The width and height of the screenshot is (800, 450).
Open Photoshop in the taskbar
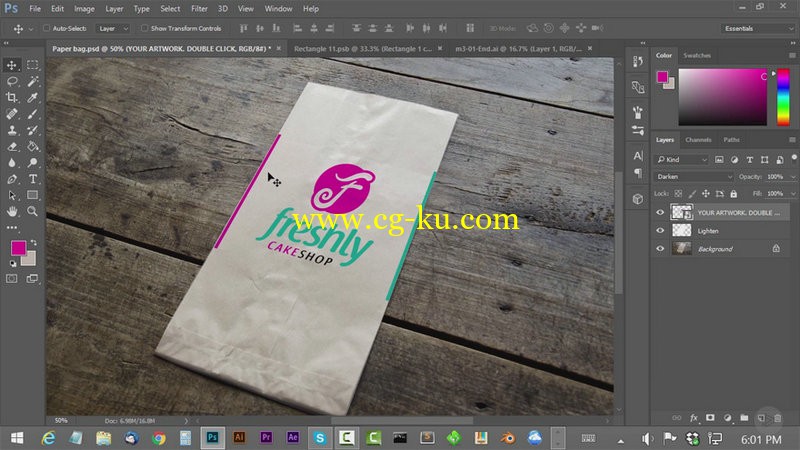coord(212,437)
